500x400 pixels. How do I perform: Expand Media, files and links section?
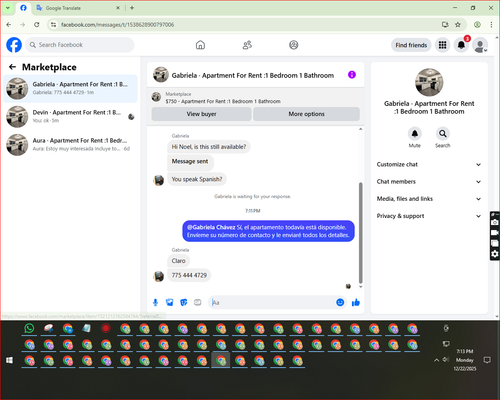[x=429, y=199]
